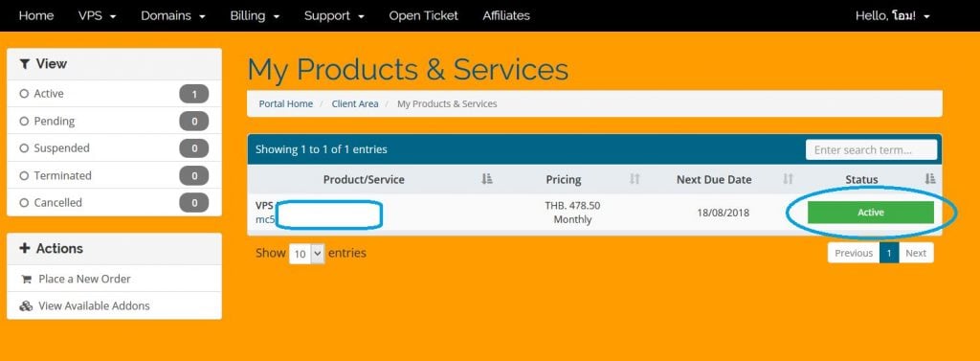The height and width of the screenshot is (361, 980).
Task: Select page 1 in pagination
Action: (889, 253)
